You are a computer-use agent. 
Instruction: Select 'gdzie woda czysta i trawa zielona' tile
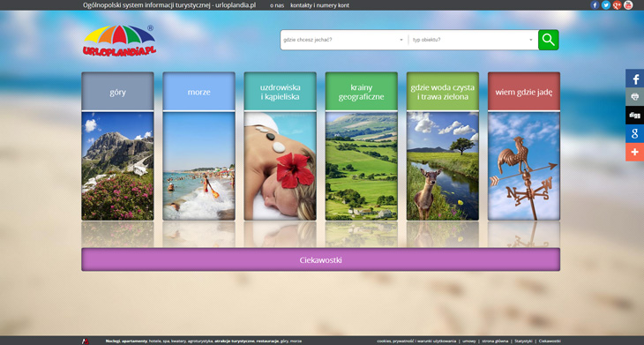(443, 92)
